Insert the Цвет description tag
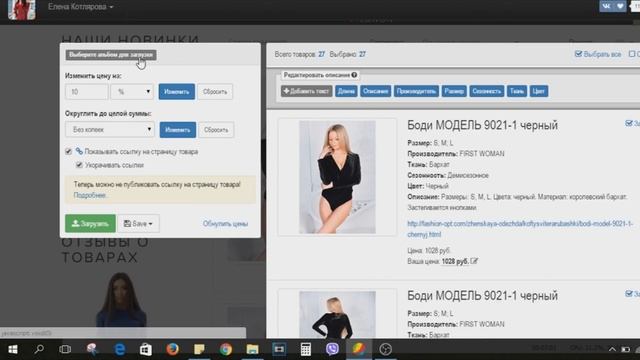The height and width of the screenshot is (360, 640). (539, 91)
